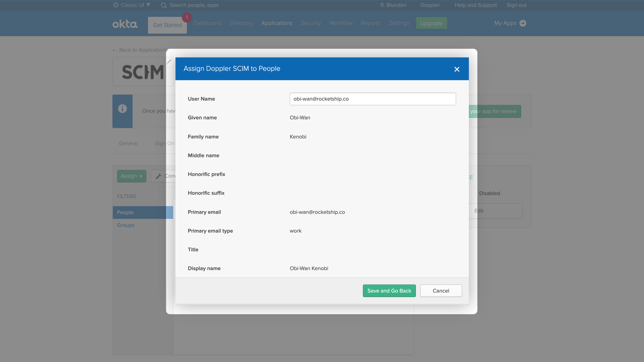Open the Dashboard menu
This screenshot has width=644, height=362.
207,23
